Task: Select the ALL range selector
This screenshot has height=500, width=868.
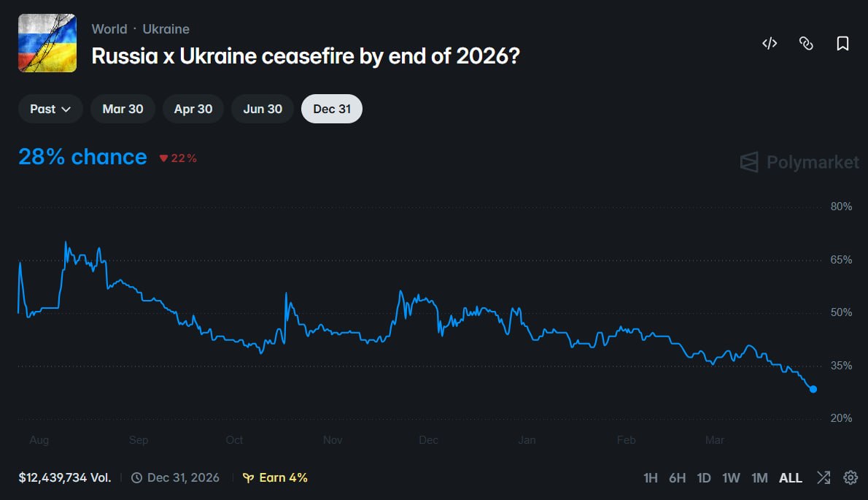Action: (790, 477)
